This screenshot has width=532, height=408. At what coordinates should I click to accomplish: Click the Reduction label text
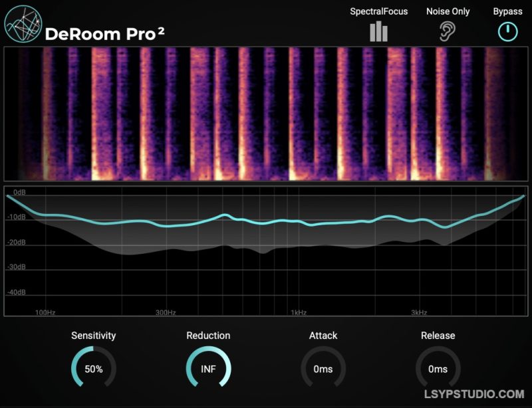[208, 336]
